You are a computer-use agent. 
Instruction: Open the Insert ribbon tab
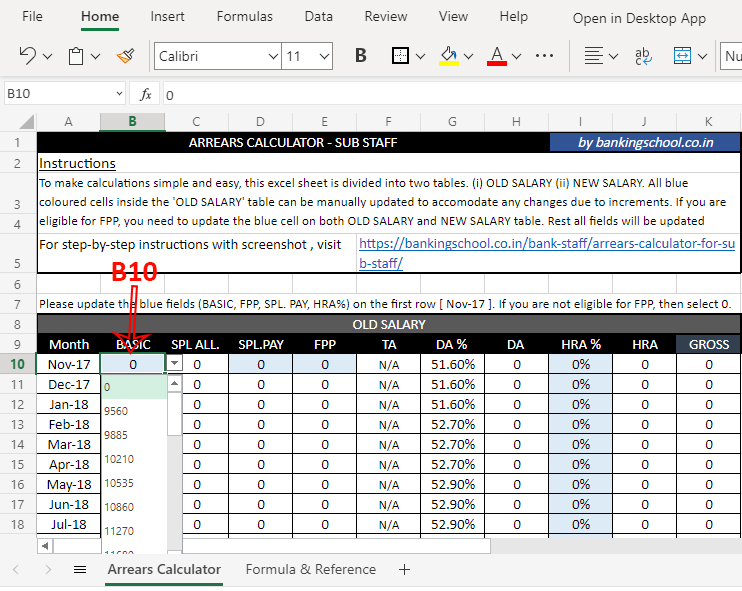pos(167,17)
